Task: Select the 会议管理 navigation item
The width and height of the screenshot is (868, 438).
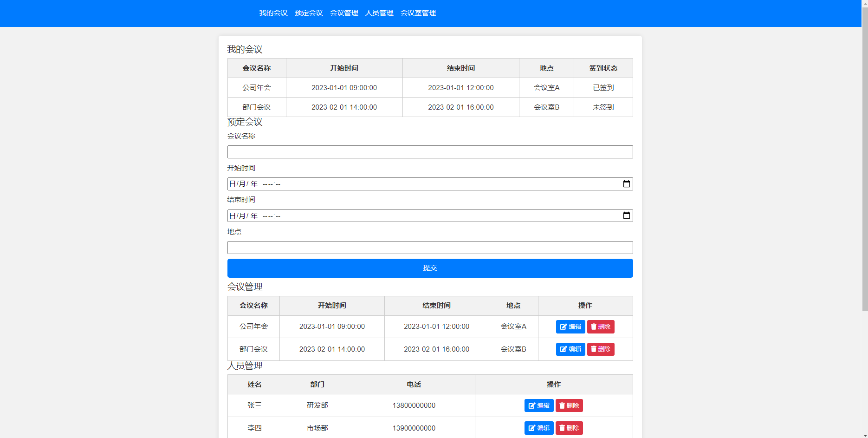Action: [344, 13]
